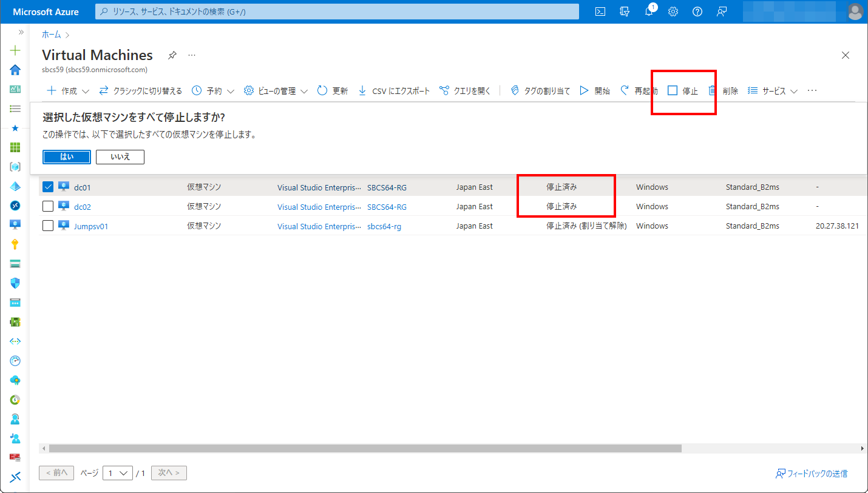Focus the Azure resource search box

click(x=337, y=12)
